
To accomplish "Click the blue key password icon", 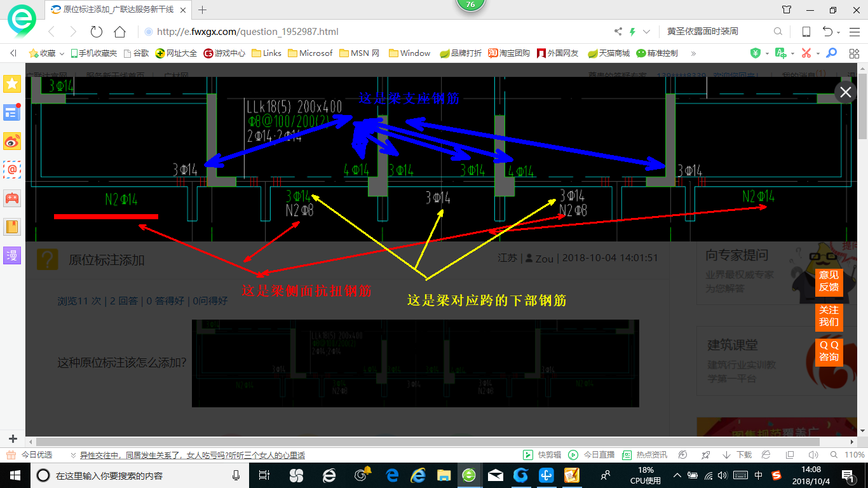I will click(831, 53).
